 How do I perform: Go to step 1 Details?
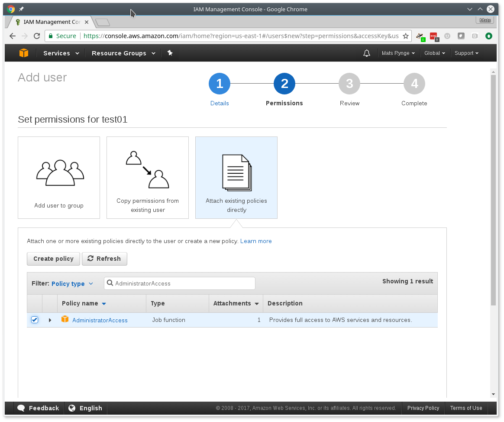click(x=220, y=84)
